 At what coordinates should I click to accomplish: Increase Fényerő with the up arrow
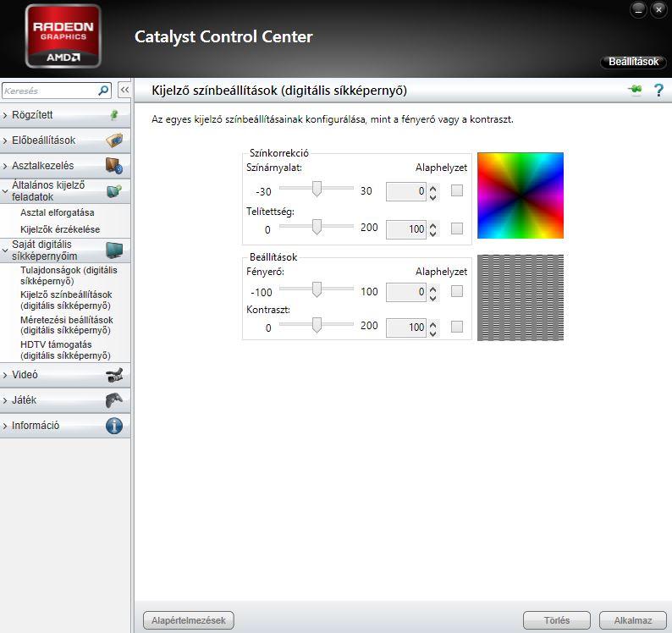click(432, 289)
